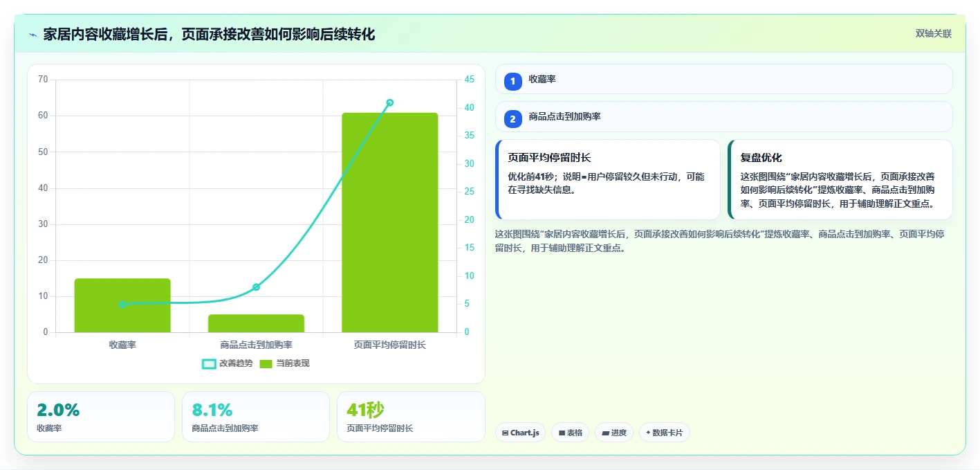Click trend line point above 收藏率
This screenshot has height=470, width=980.
[122, 305]
